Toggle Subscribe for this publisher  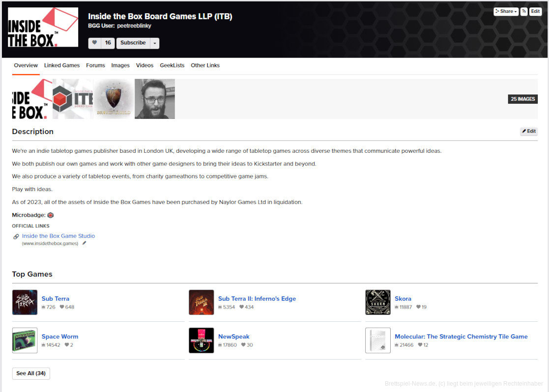pos(133,43)
